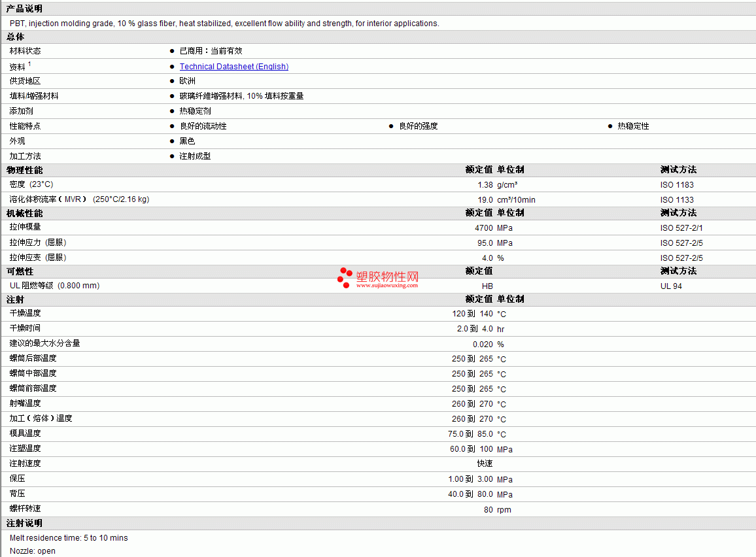756x557 pixels.
Task: Select the 供货地区 label
Action: pyautogui.click(x=25, y=81)
